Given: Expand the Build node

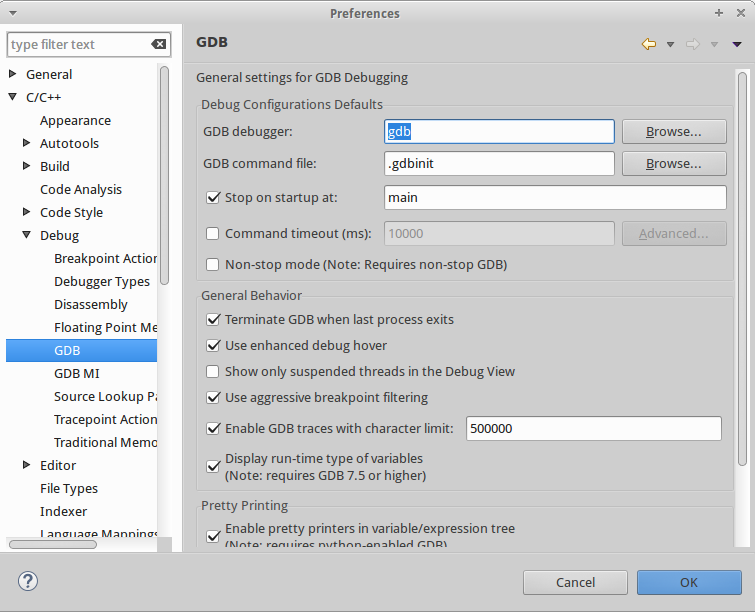Looking at the screenshot, I should tap(26, 166).
